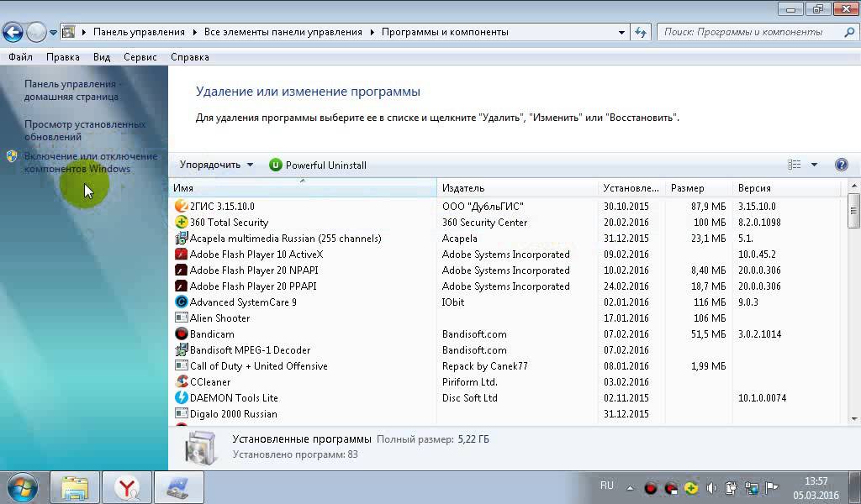Screen dimensions: 861x504
Task: Click Call of Duty entry icon
Action: pyautogui.click(x=182, y=365)
